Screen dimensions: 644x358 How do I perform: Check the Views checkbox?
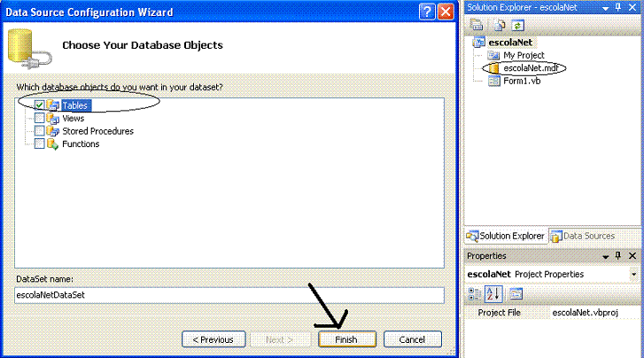(40, 118)
